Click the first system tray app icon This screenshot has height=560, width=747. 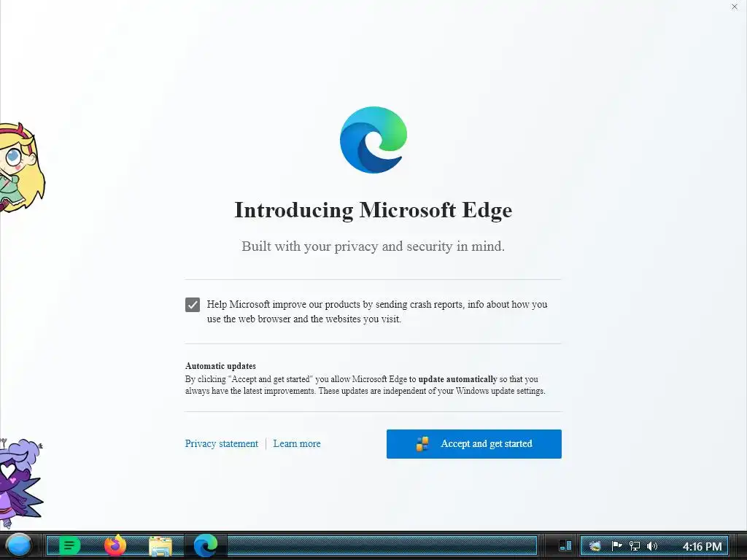(x=595, y=545)
